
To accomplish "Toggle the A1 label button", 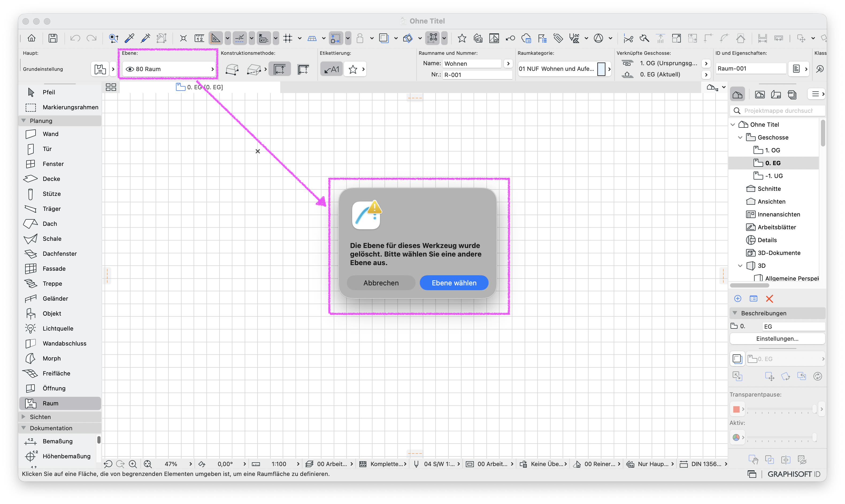I will pos(331,69).
